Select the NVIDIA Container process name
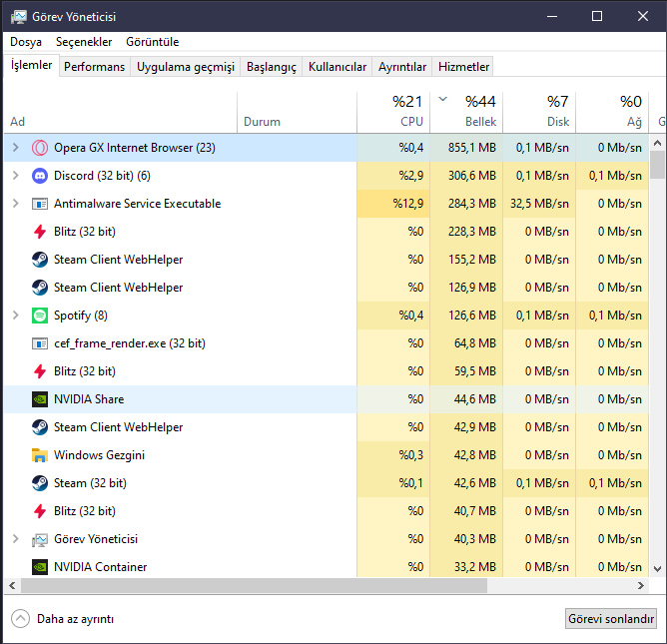This screenshot has width=667, height=644. pyautogui.click(x=101, y=567)
